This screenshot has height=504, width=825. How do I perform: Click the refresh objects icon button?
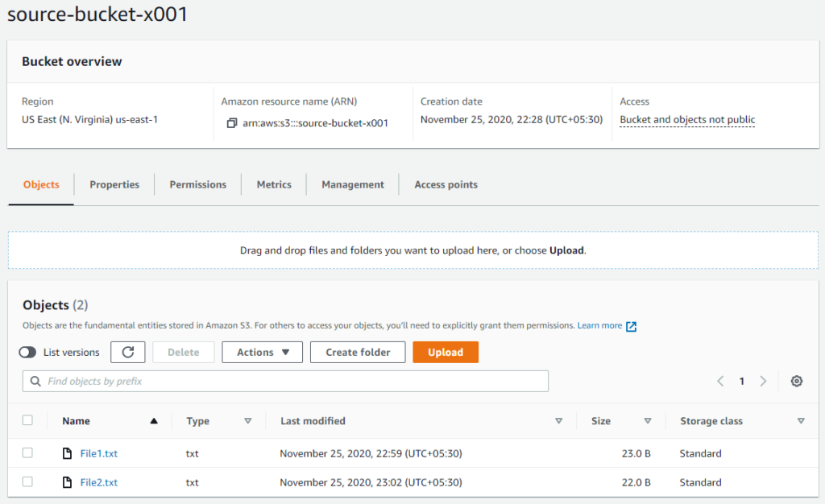[x=128, y=352]
